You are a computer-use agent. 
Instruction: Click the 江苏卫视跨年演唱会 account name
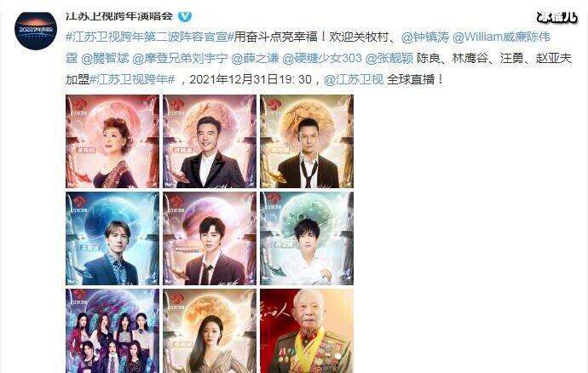[x=119, y=16]
